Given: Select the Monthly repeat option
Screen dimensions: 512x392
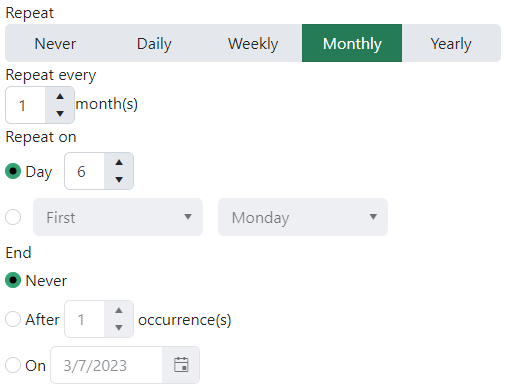Looking at the screenshot, I should coord(352,43).
